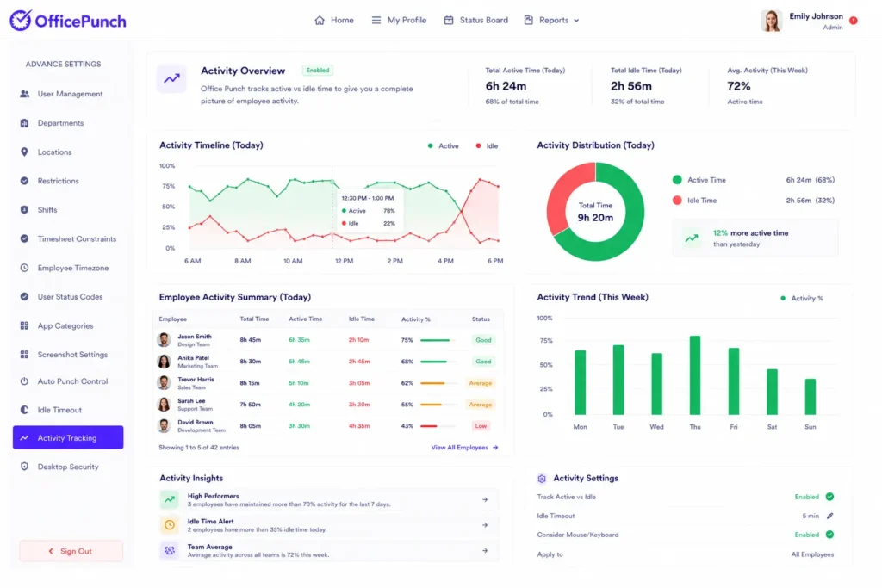This screenshot has height=588, width=882.
Task: Open Emily Johnson's profile avatar
Action: coord(771,21)
